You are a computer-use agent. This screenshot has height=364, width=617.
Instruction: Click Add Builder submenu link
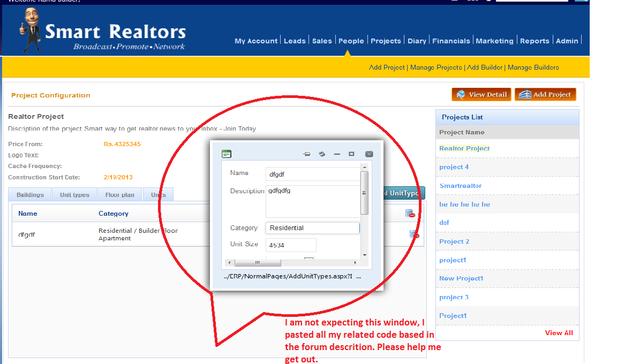[485, 67]
